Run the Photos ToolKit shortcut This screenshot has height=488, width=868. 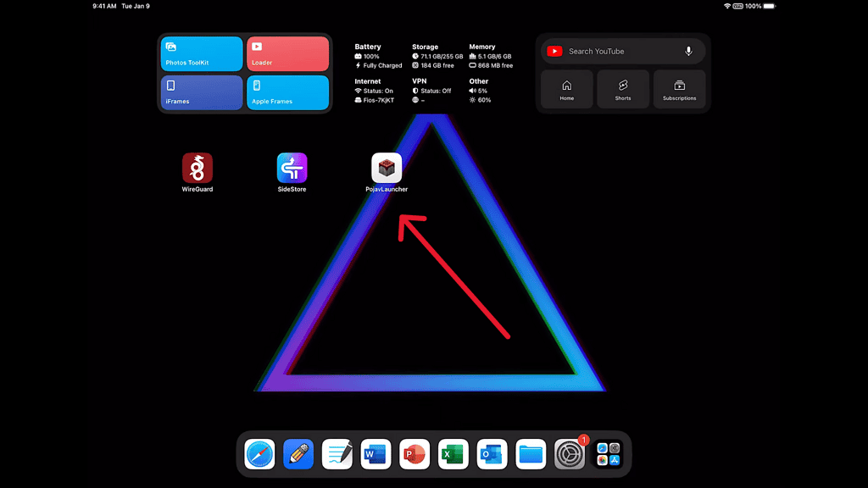tap(202, 53)
